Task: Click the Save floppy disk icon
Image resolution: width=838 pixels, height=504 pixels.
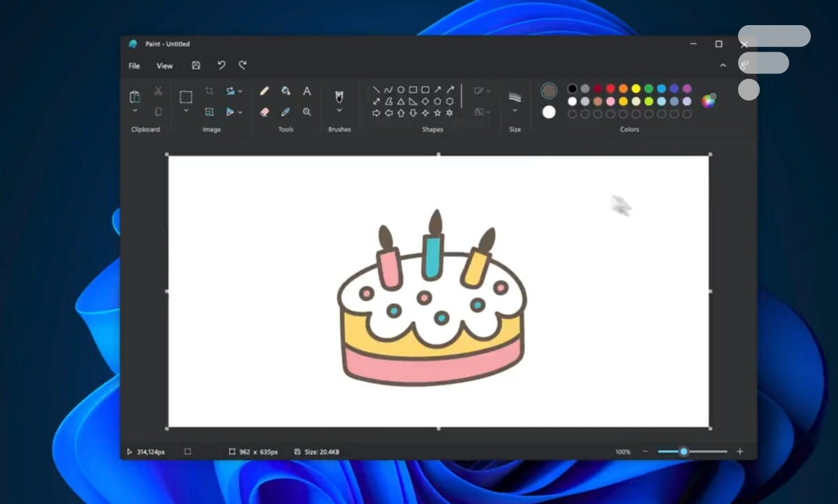Action: tap(196, 66)
